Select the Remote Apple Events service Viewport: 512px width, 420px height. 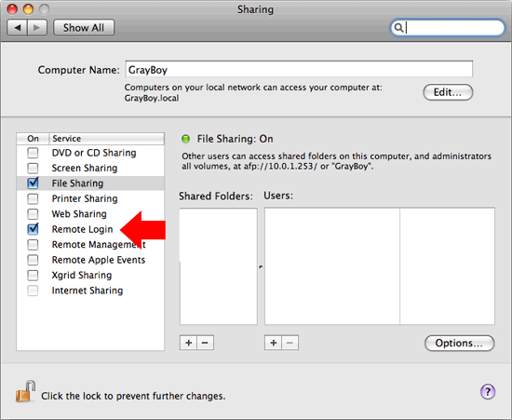click(x=90, y=260)
